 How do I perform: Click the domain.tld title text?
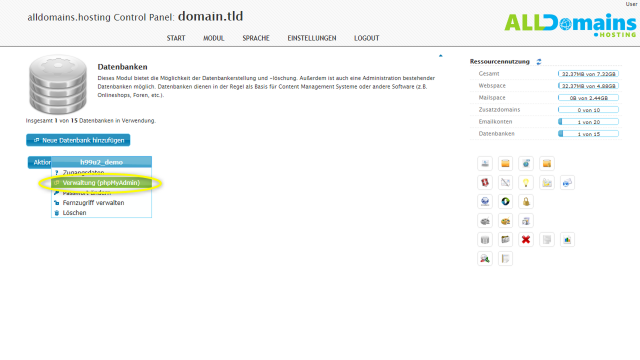click(210, 16)
